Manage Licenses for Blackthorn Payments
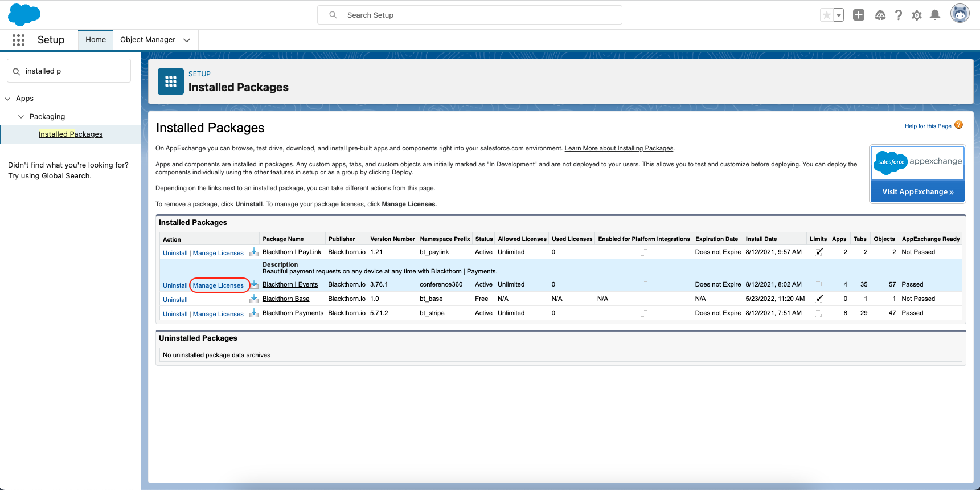Image resolution: width=980 pixels, height=490 pixels. click(x=218, y=314)
